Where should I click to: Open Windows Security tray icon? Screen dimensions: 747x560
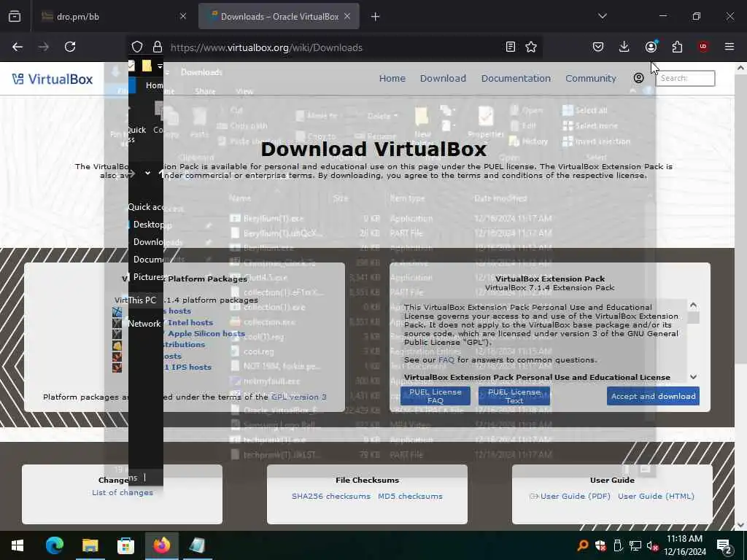click(600, 545)
